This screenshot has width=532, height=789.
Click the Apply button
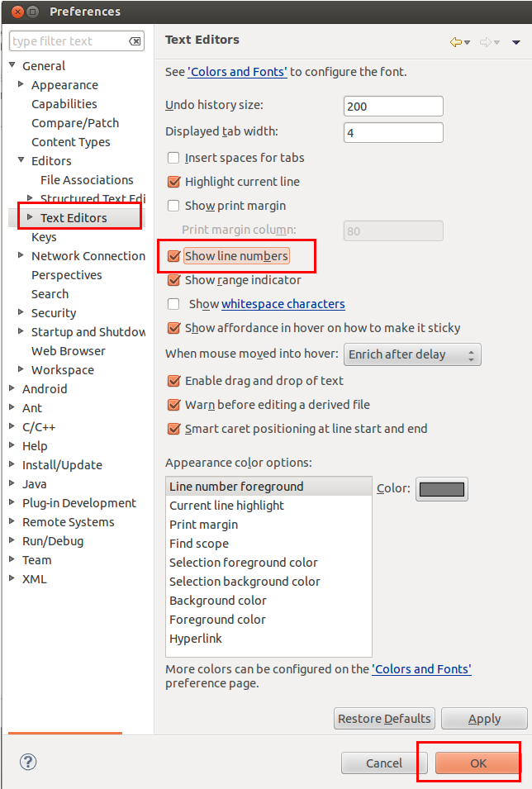(484, 719)
